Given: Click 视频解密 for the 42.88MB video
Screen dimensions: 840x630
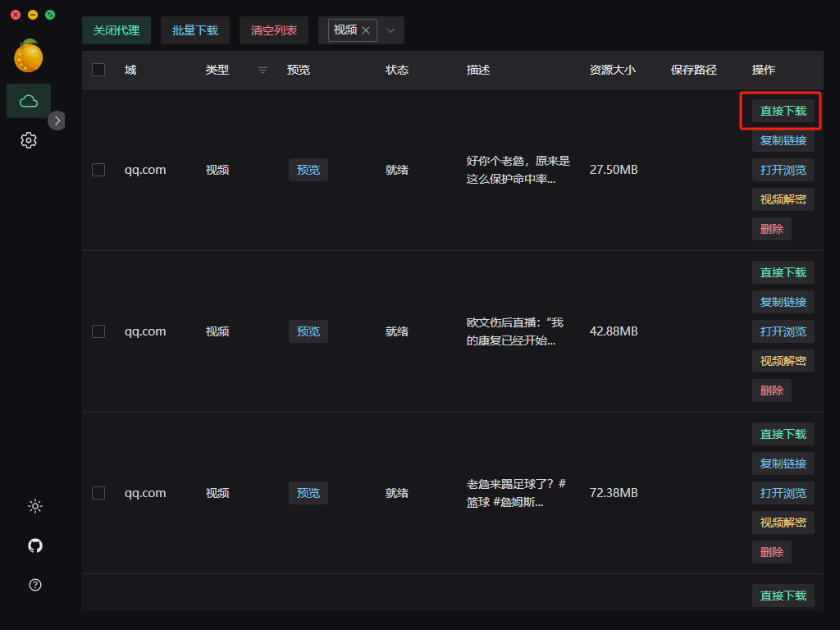Looking at the screenshot, I should pos(783,361).
